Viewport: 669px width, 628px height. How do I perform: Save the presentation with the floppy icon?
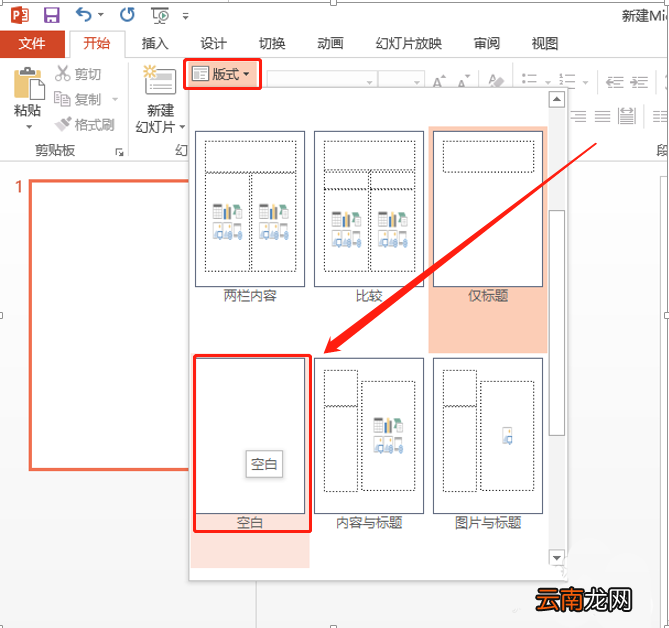coord(52,16)
